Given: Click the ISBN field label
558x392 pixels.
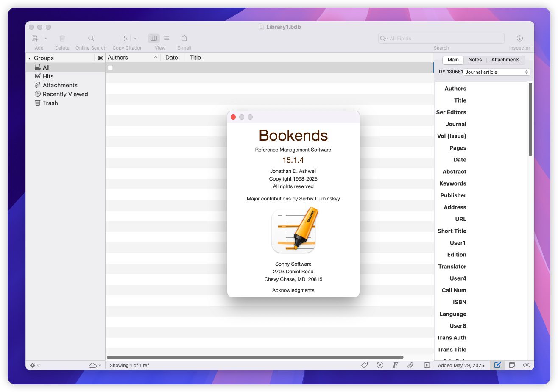Looking at the screenshot, I should point(459,302).
